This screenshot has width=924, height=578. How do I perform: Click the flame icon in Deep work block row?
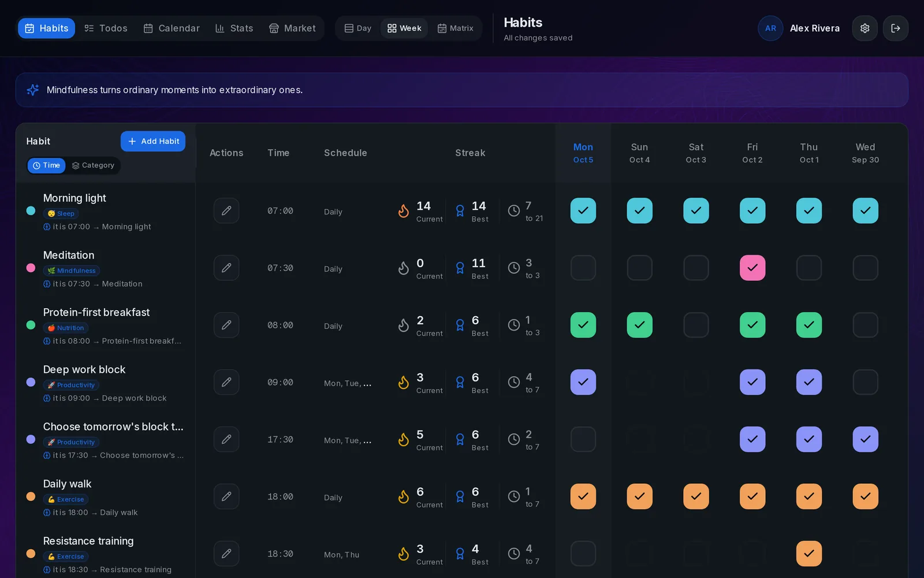point(404,383)
